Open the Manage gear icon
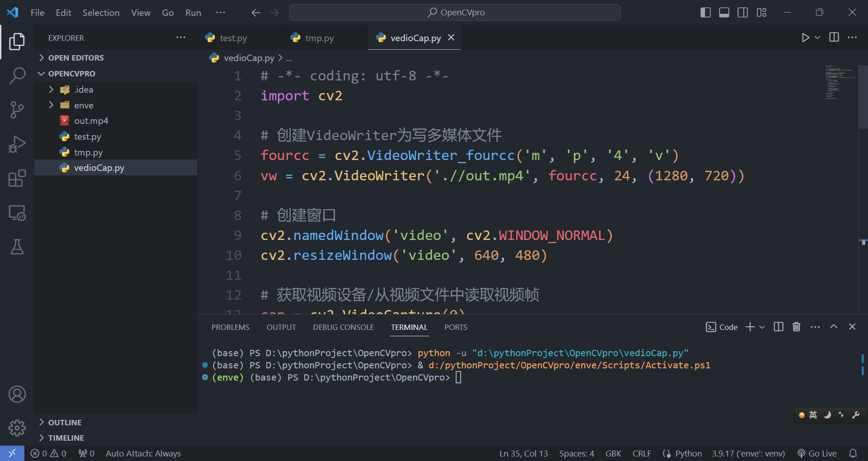868x461 pixels. pos(17,428)
